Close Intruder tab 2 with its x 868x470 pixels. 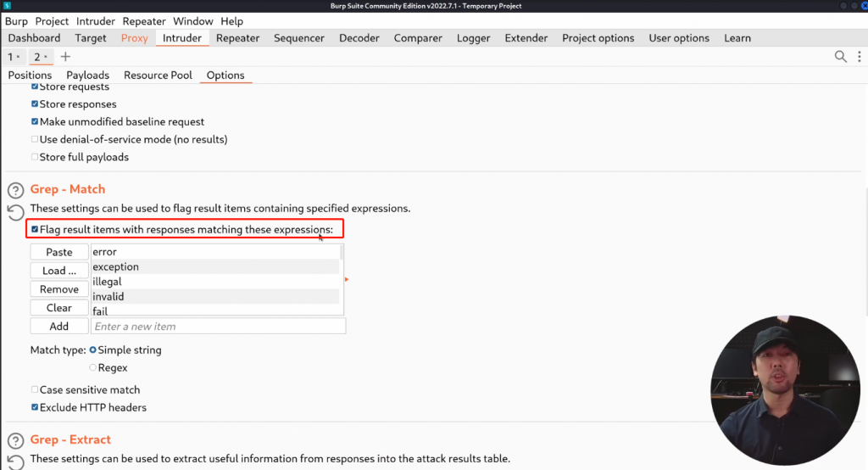pos(46,57)
